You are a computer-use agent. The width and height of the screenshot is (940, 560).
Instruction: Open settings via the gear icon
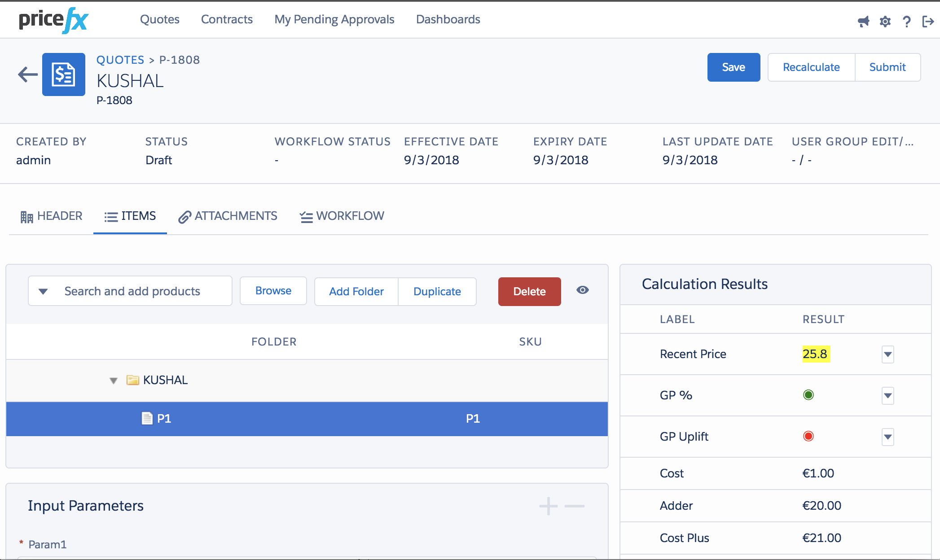tap(885, 21)
